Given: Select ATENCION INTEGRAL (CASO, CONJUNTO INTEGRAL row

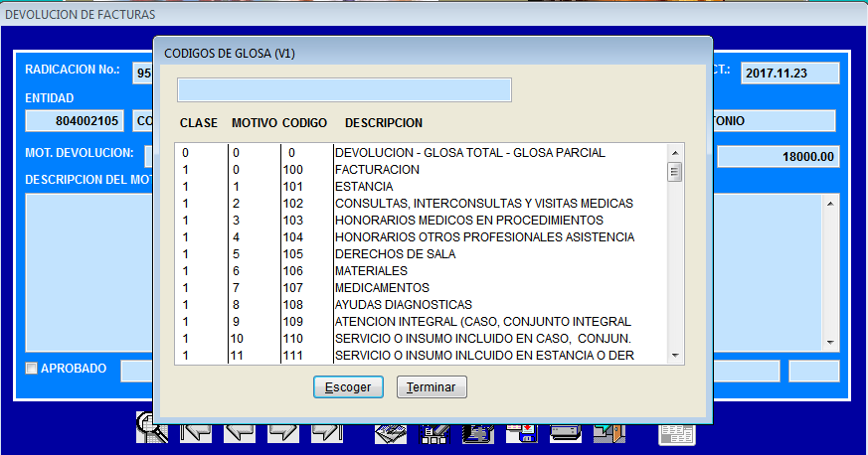Looking at the screenshot, I should (421, 322).
